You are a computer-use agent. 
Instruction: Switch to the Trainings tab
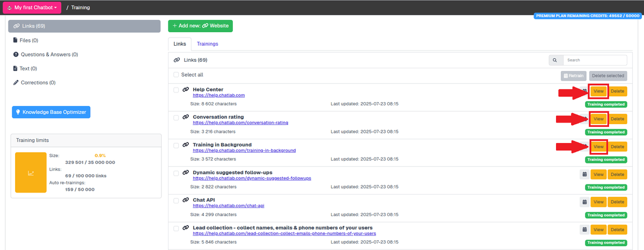point(207,44)
